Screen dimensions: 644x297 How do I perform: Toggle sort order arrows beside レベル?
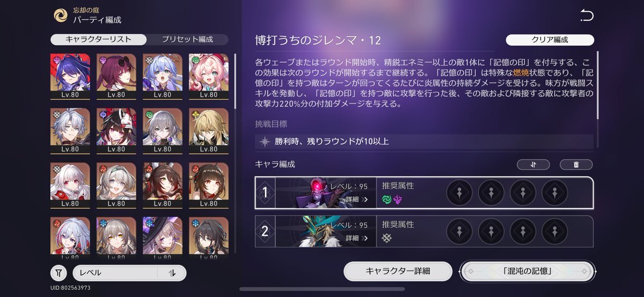click(172, 273)
